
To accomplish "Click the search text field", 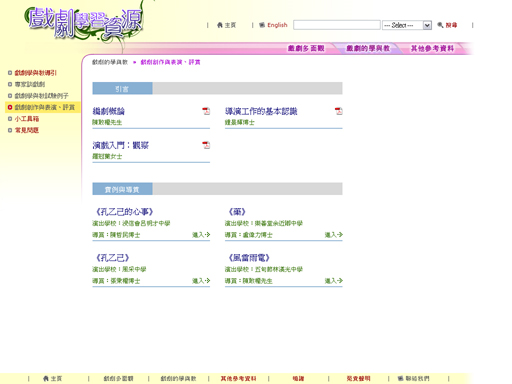I will click(x=337, y=25).
